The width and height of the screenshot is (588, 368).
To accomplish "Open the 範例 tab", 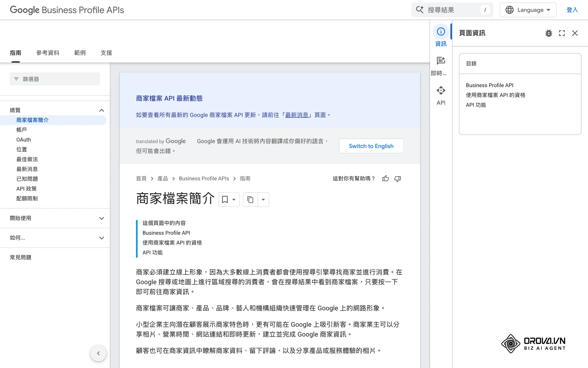I will point(80,53).
